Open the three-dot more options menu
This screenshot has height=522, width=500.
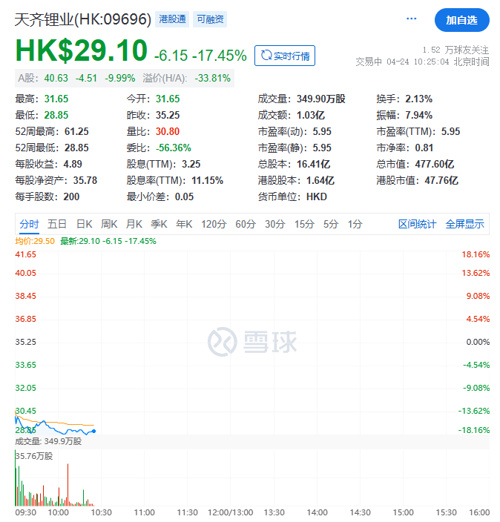pos(411,19)
